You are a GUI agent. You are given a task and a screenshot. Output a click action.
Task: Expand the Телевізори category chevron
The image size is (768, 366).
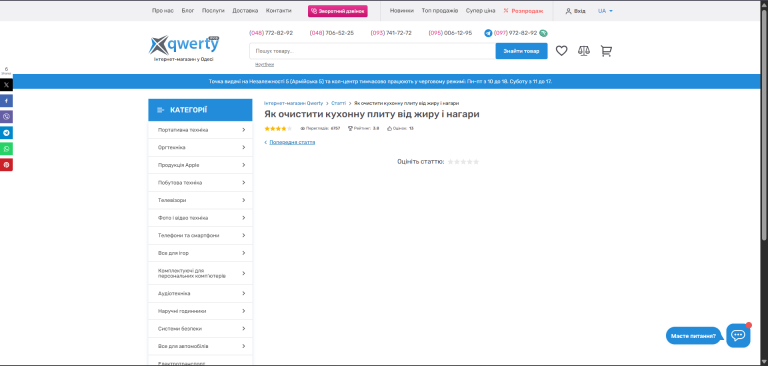(243, 200)
